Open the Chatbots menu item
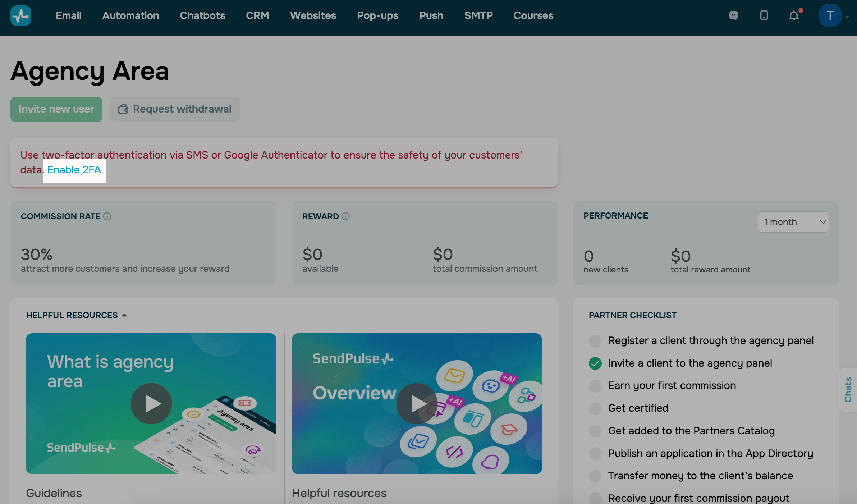Viewport: 857px width, 504px height. pos(202,16)
